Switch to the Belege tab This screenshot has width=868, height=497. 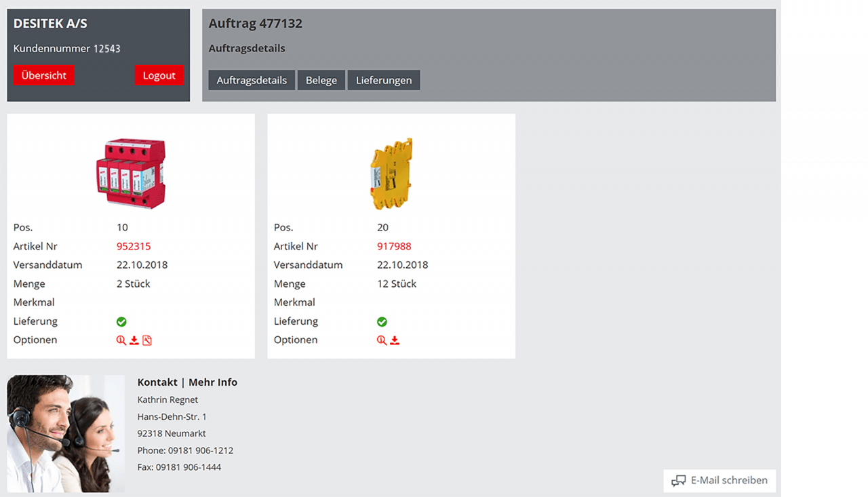pyautogui.click(x=321, y=80)
